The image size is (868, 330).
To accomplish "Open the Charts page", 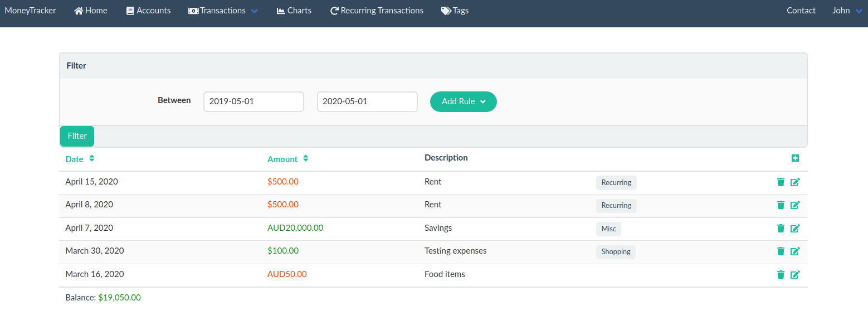I will click(294, 11).
